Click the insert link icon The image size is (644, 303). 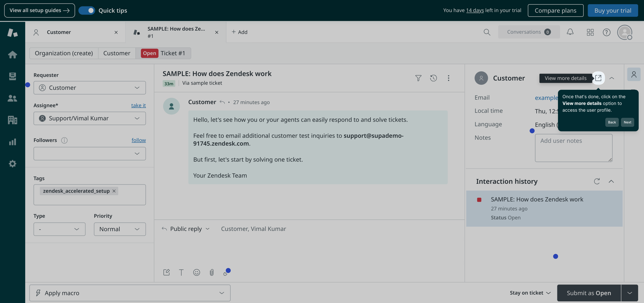(x=225, y=273)
